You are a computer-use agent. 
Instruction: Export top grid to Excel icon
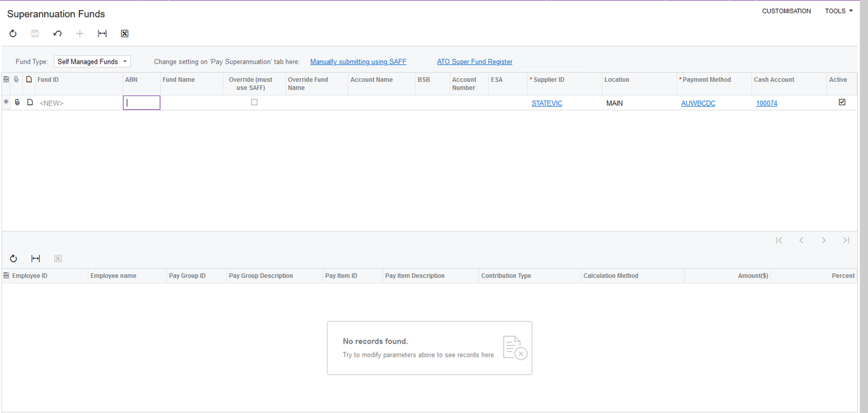[x=124, y=33]
